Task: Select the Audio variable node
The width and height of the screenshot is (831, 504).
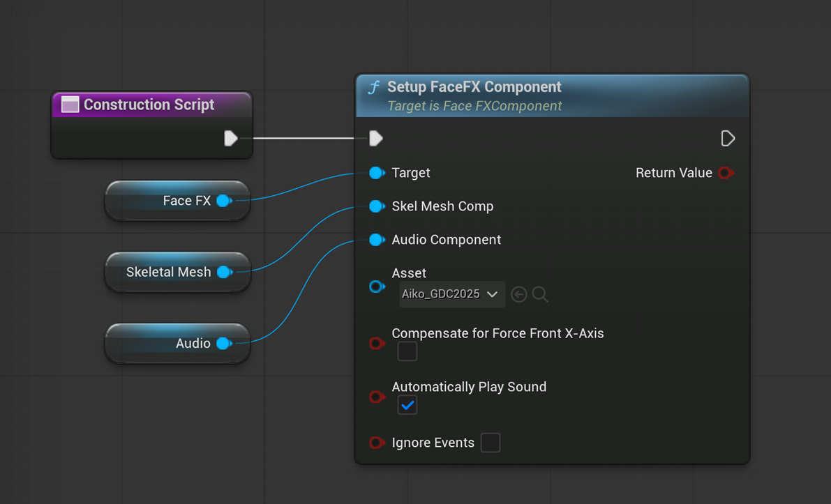Action: coord(177,343)
